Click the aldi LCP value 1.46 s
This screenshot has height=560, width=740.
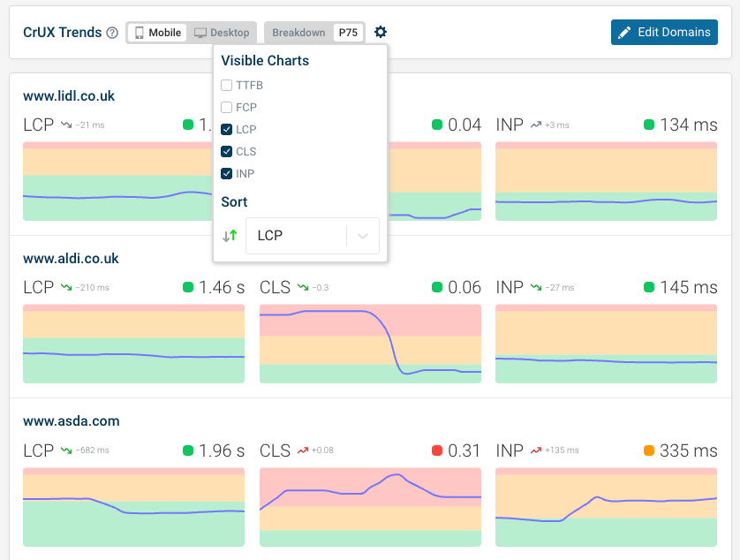coord(222,287)
